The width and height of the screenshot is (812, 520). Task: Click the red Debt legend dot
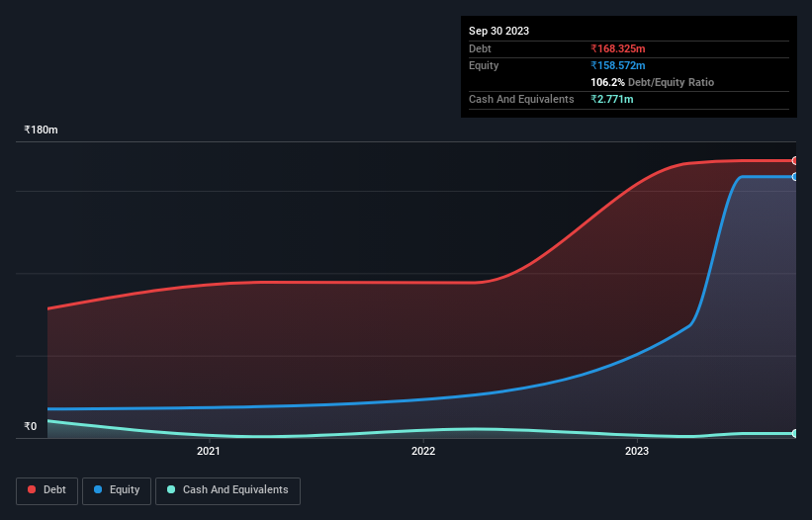pos(32,489)
